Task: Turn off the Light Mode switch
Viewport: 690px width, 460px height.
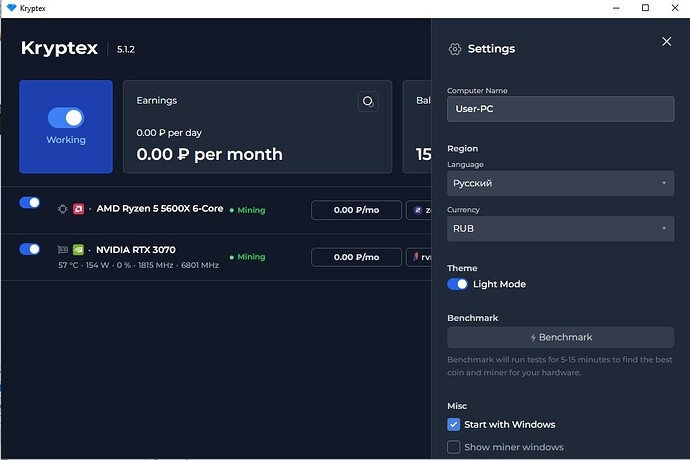Action: pyautogui.click(x=457, y=284)
